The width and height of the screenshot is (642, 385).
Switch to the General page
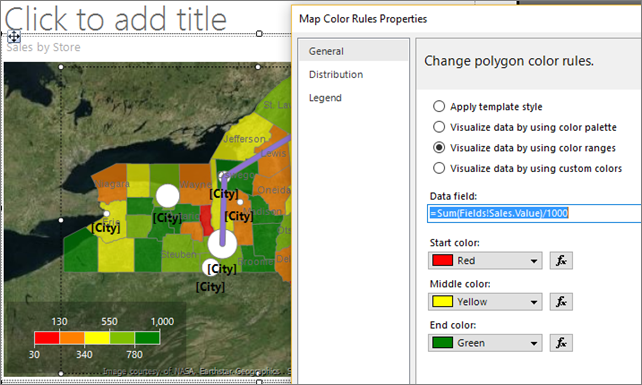(353, 51)
